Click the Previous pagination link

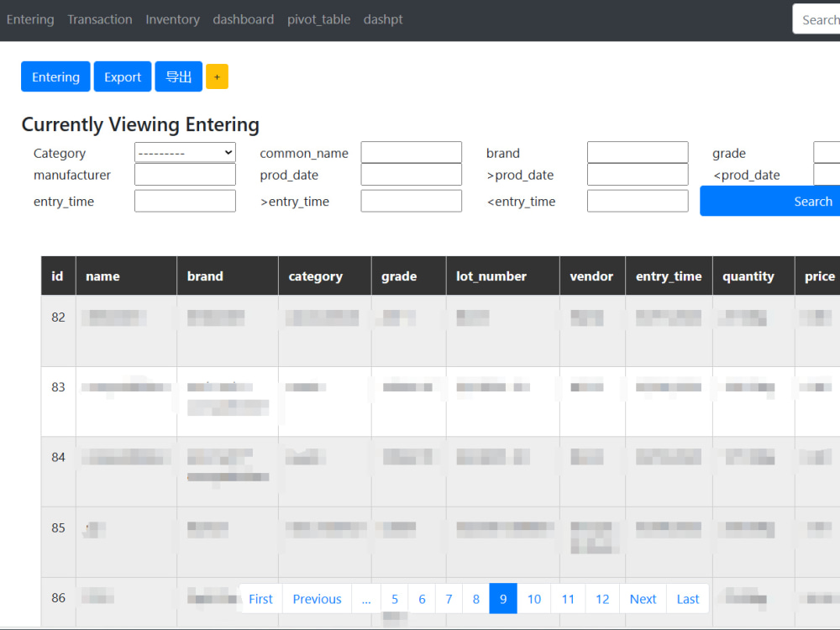317,598
